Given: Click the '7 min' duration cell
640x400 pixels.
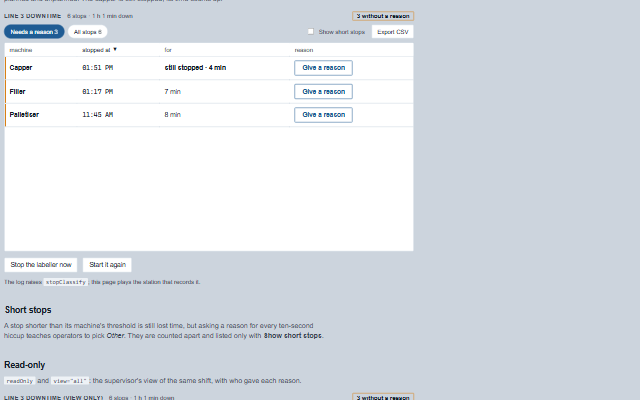Looking at the screenshot, I should tap(172, 91).
